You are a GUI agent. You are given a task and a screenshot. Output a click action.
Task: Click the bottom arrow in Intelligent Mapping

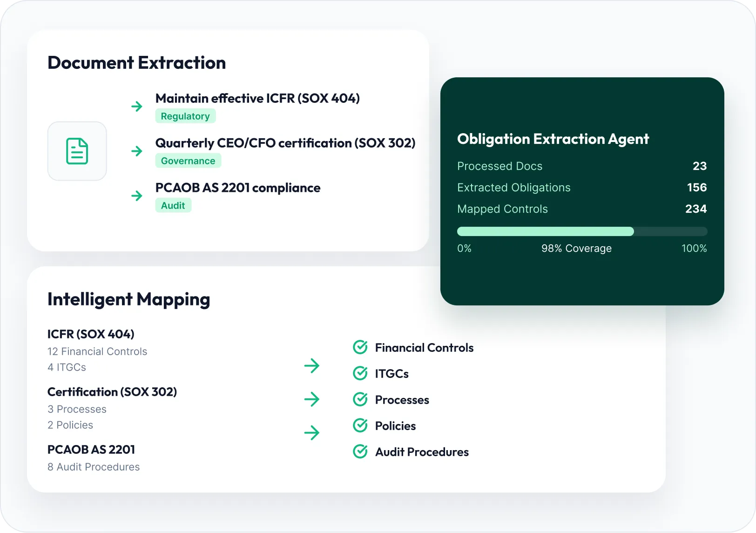pos(312,433)
